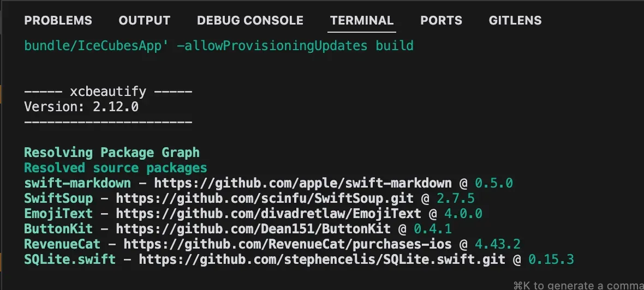Switch to the PROBLEMS tab
Viewport: 644px width, 290px height.
58,21
